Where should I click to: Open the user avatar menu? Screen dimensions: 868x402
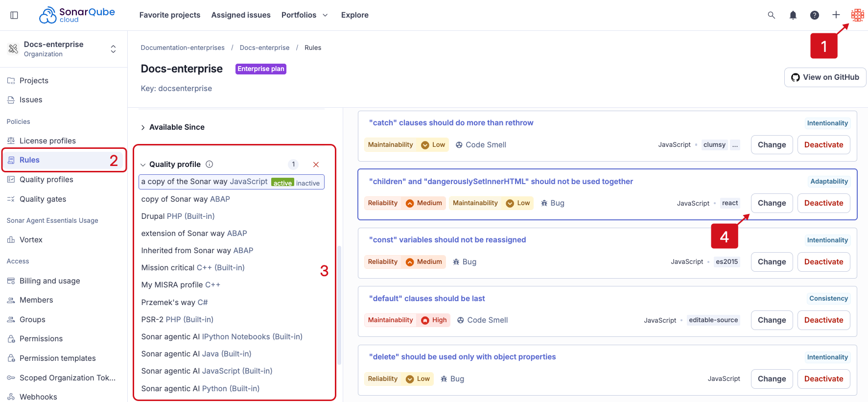858,15
